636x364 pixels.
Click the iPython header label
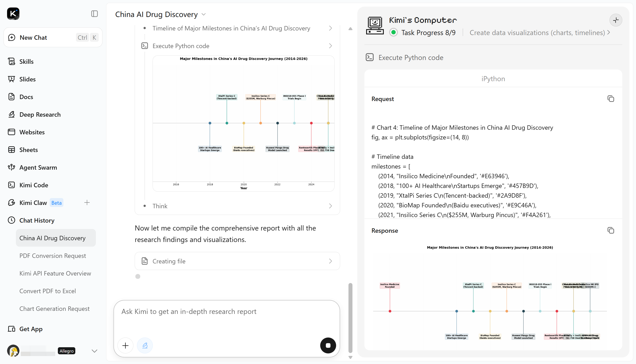coord(493,79)
